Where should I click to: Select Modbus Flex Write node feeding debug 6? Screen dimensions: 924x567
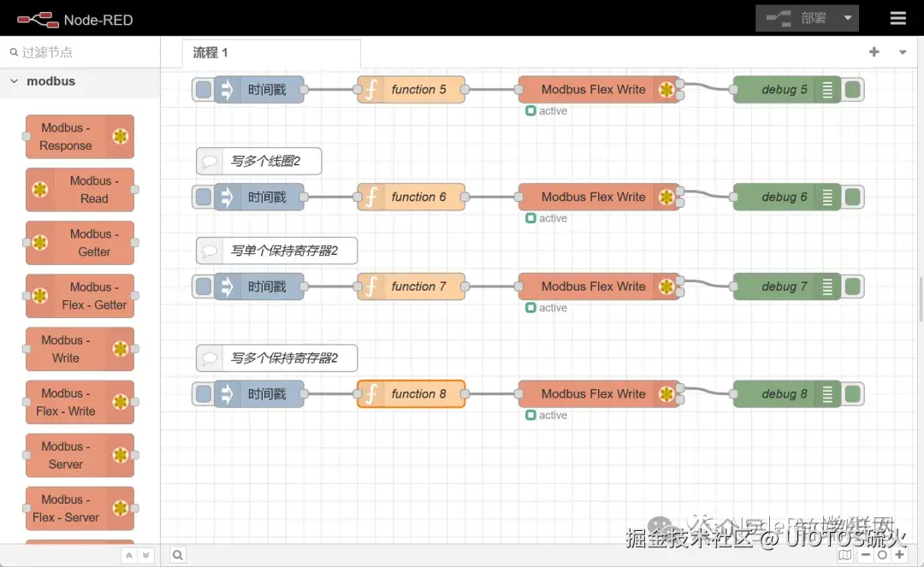tap(598, 197)
